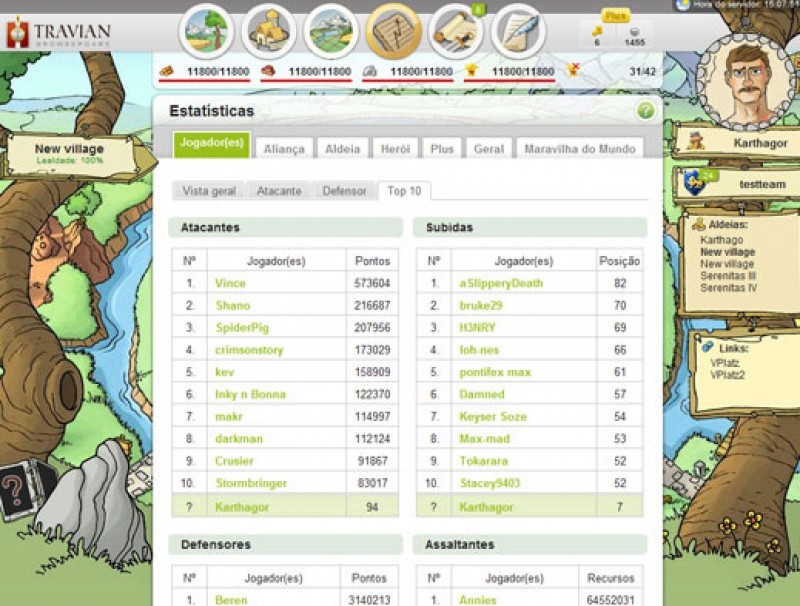Open the resource fields view icon
The image size is (800, 606).
206,31
